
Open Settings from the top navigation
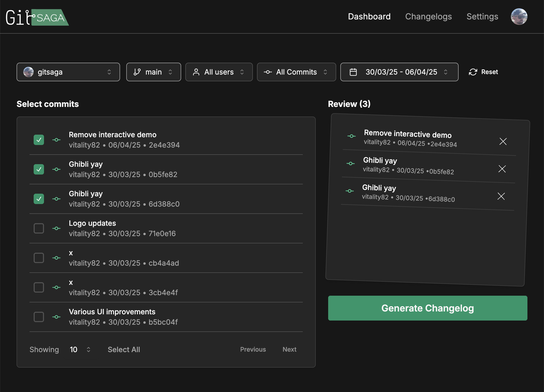pyautogui.click(x=482, y=17)
